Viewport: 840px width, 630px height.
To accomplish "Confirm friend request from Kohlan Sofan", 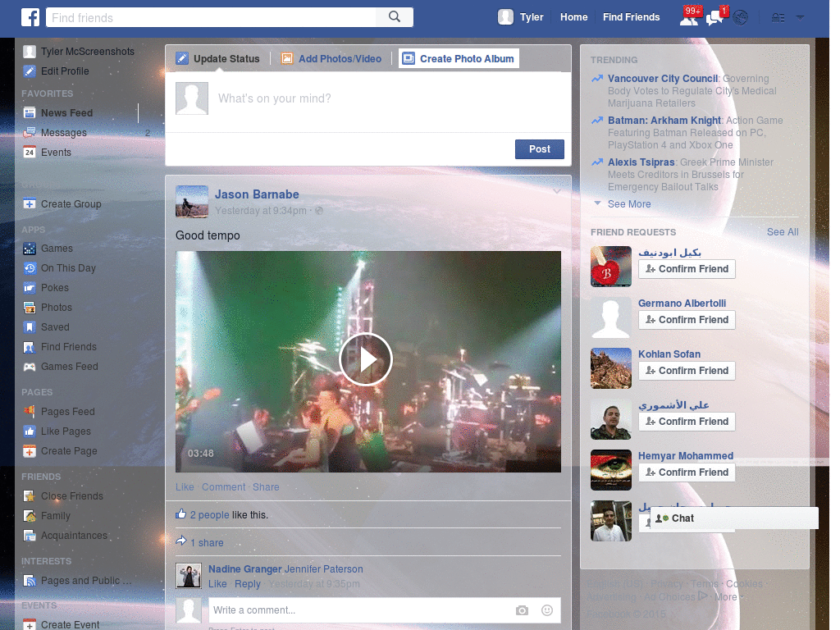I will (687, 371).
